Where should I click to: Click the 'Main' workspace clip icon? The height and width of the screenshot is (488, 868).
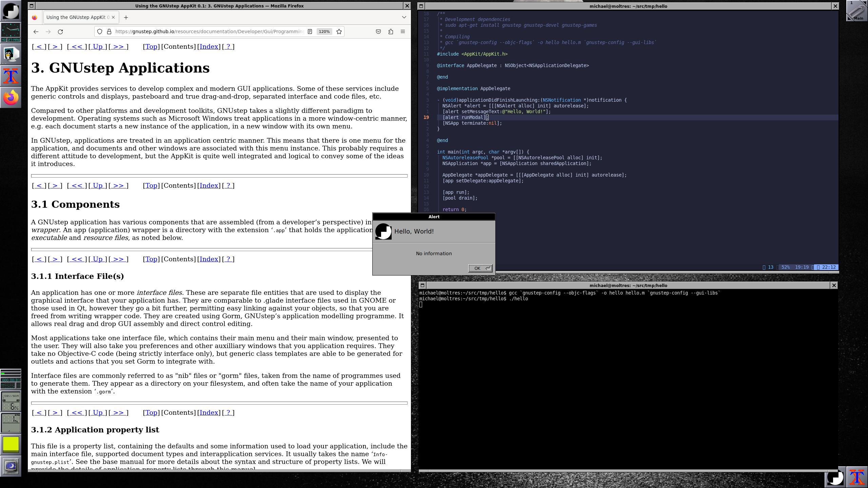click(x=857, y=11)
